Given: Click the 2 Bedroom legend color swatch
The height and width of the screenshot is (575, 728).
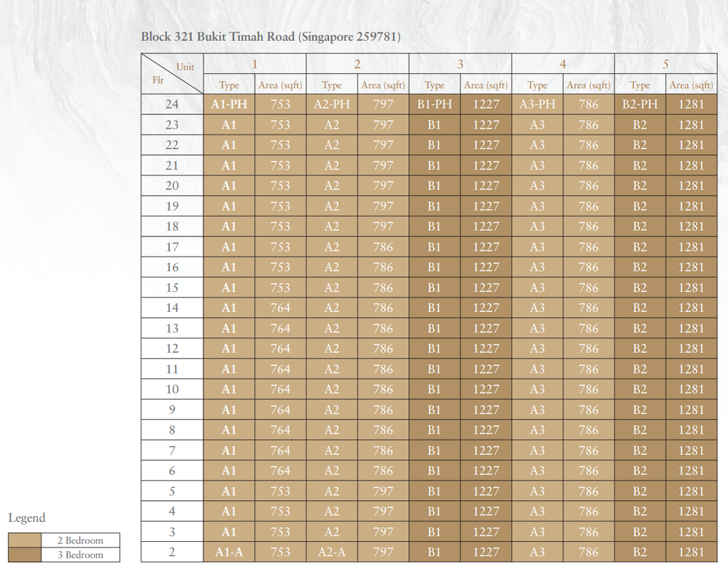Looking at the screenshot, I should coord(24,540).
